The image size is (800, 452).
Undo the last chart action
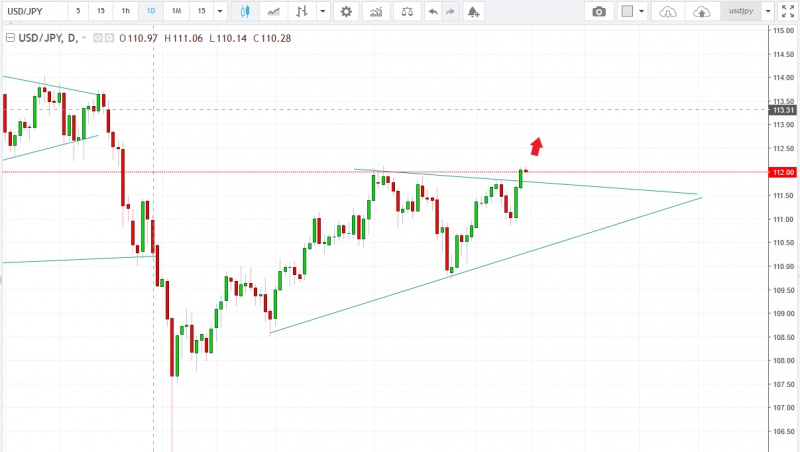(432, 12)
